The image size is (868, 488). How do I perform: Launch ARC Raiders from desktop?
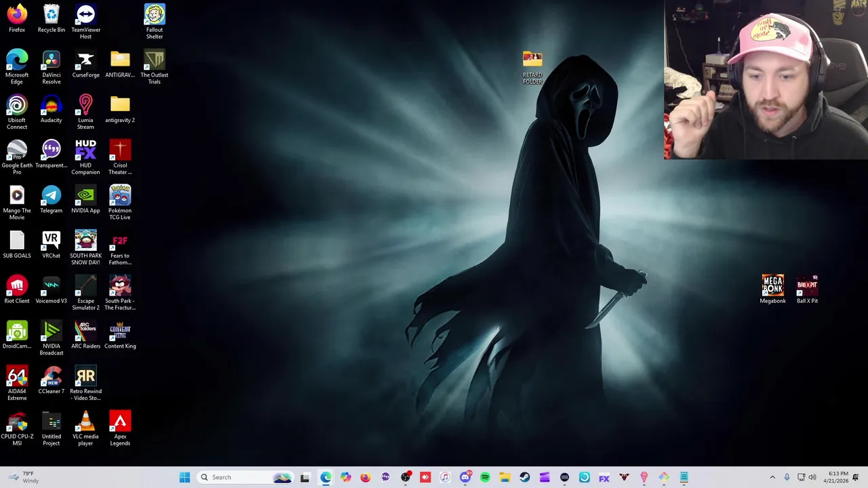pyautogui.click(x=85, y=335)
